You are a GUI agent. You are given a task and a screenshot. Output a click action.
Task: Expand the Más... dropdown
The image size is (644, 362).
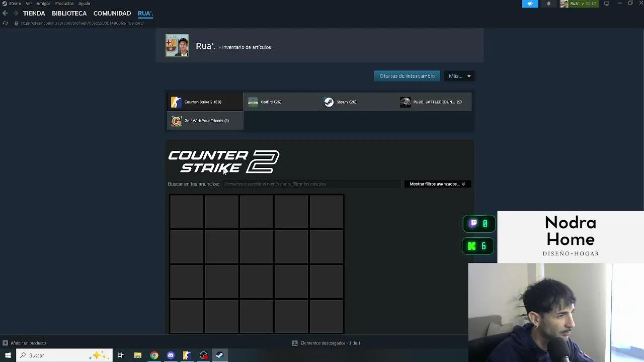tap(460, 76)
